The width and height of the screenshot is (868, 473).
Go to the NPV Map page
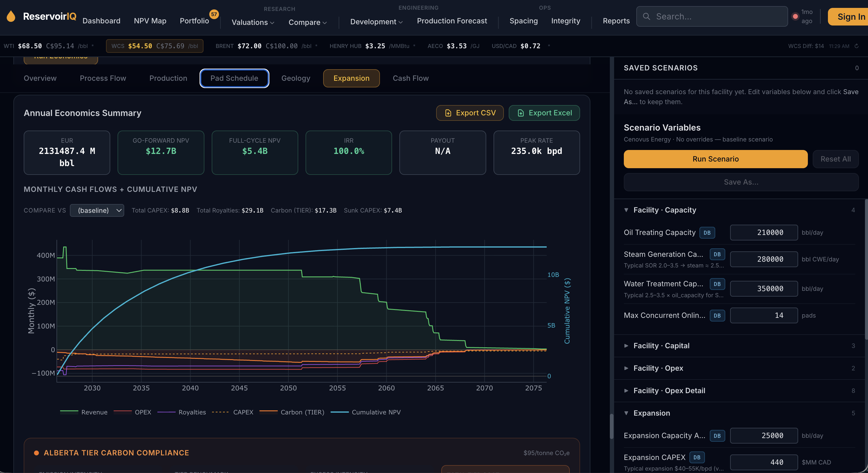(x=150, y=21)
